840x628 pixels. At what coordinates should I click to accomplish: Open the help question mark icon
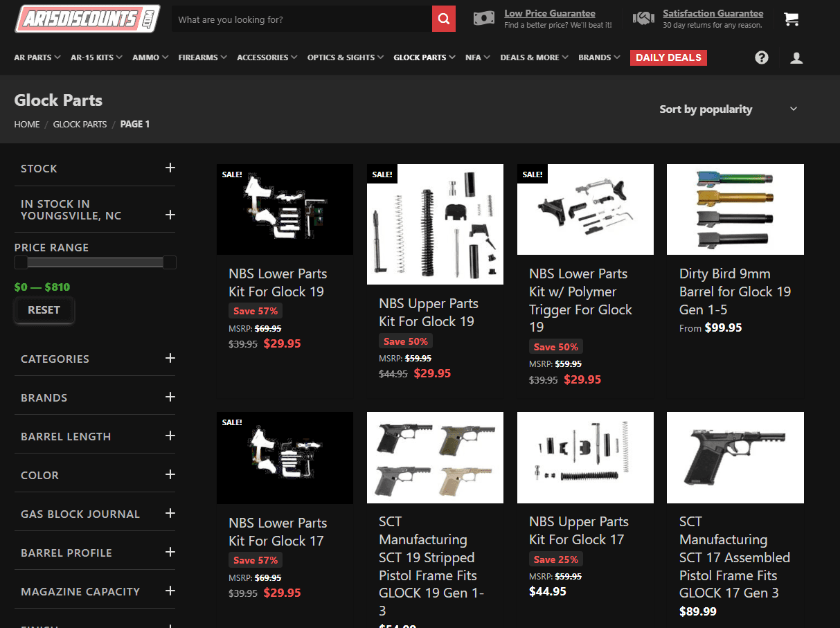[x=762, y=57]
